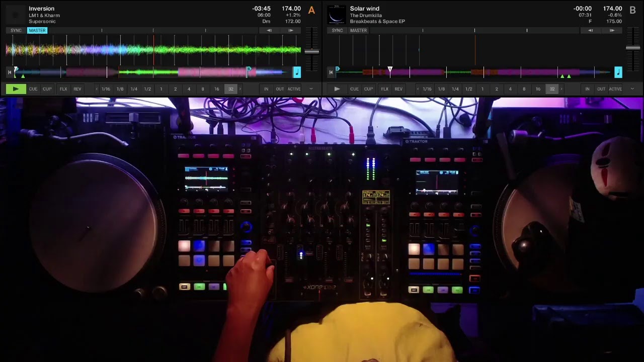Show larger loop sizes on Deck A
The height and width of the screenshot is (362, 644).
click(x=240, y=89)
